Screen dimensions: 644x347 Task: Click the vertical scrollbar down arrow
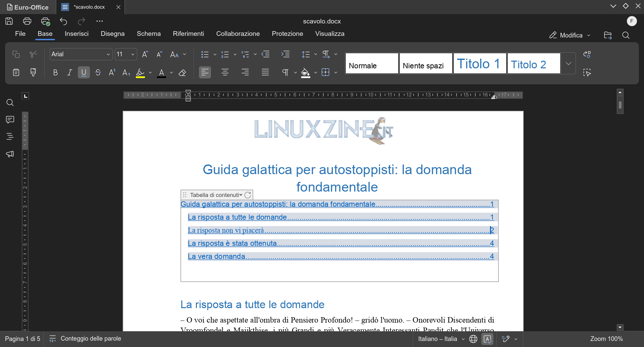click(x=620, y=328)
